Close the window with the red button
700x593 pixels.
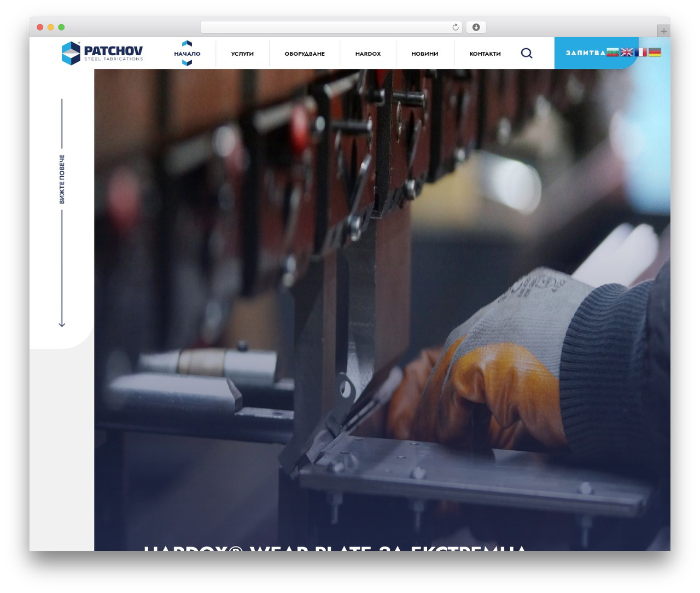click(x=40, y=27)
